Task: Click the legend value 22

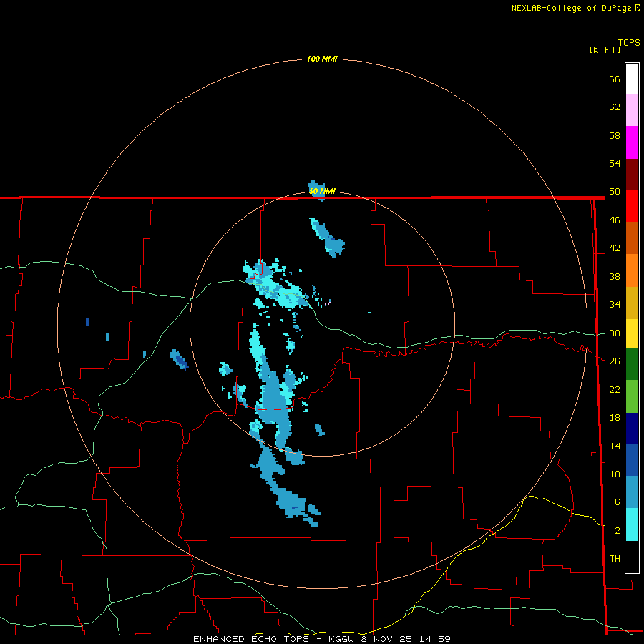Action: click(x=615, y=389)
